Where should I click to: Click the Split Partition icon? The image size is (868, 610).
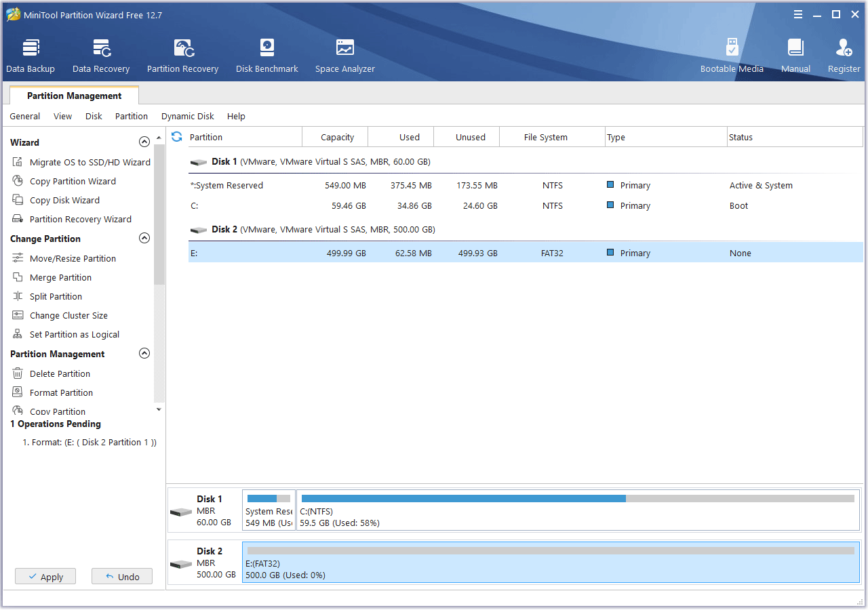click(x=18, y=296)
